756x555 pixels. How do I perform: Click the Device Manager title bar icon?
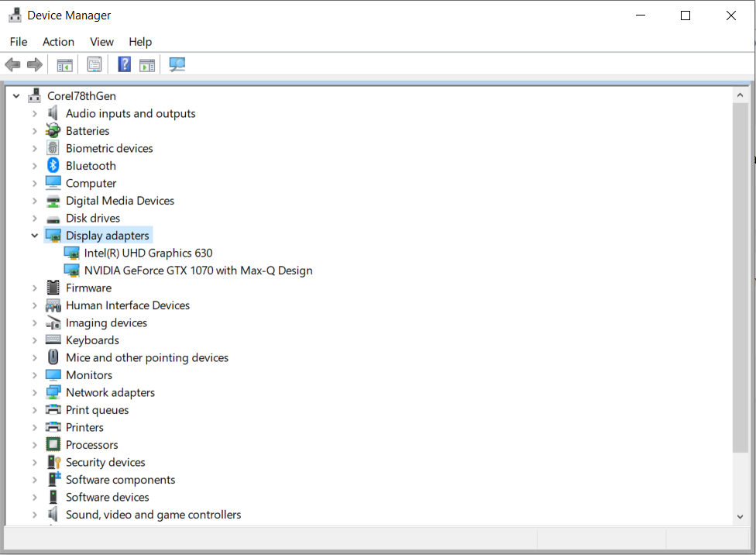[x=15, y=16]
